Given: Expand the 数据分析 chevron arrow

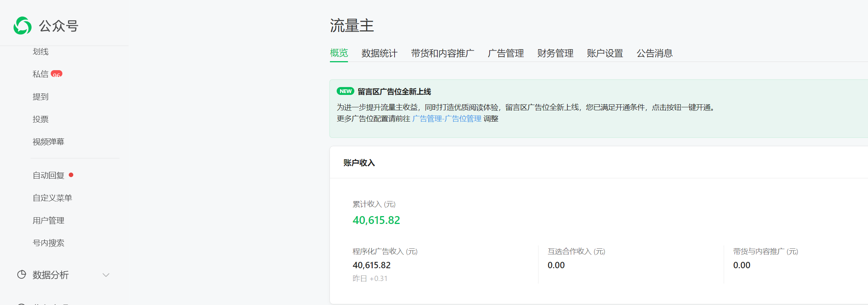Looking at the screenshot, I should 106,275.
